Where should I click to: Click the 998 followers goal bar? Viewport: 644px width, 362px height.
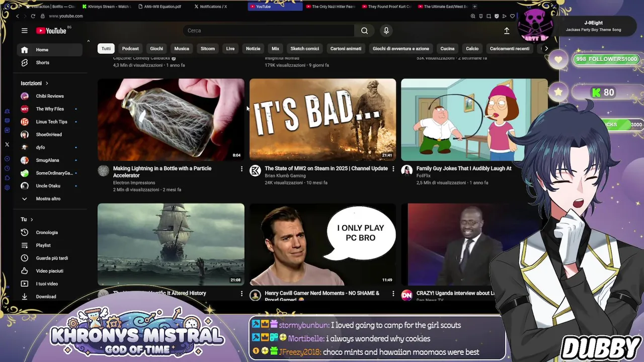(x=607, y=59)
